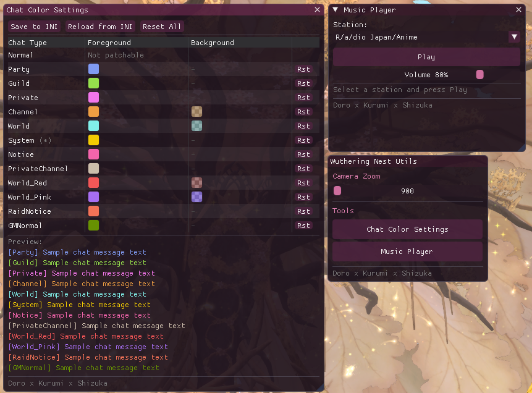This screenshot has height=393, width=532.
Task: Open the Channel background color swatch
Action: 196,112
